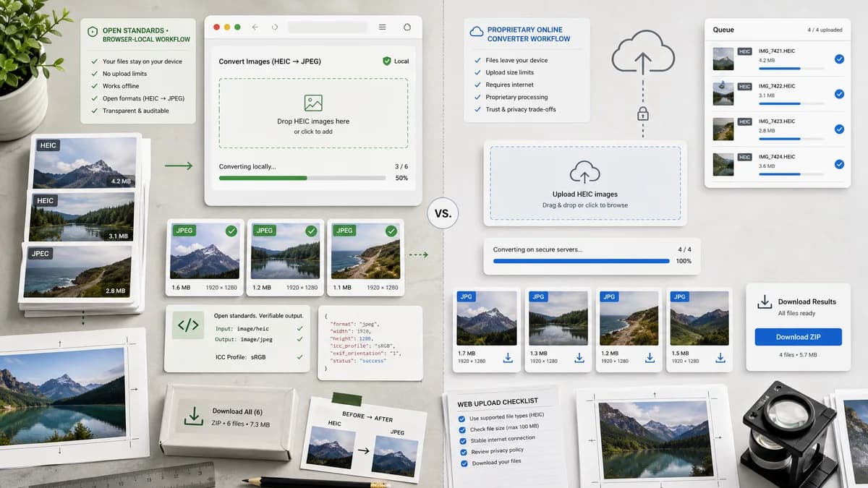Uncheck "Review privacy policy" in the checklist

pos(463,452)
